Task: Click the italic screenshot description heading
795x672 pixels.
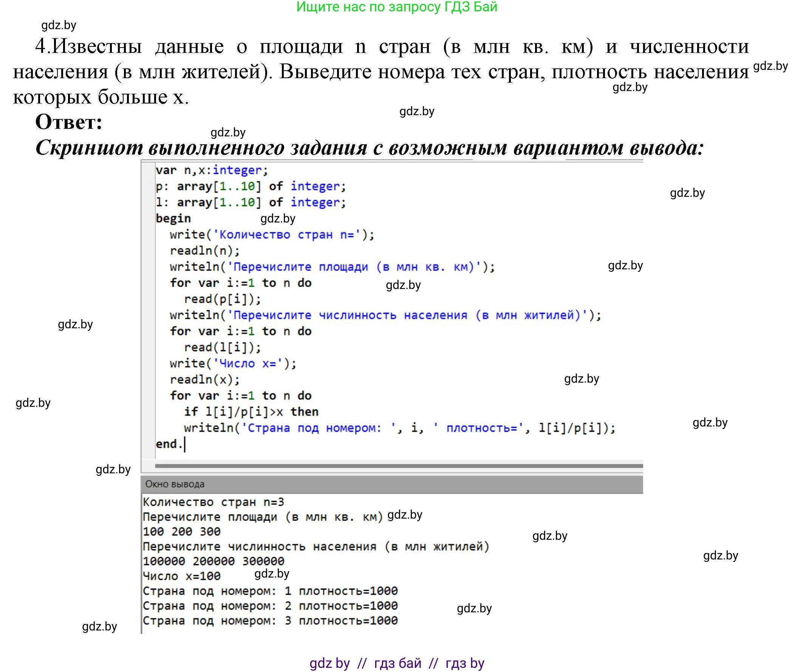Action: 370,148
